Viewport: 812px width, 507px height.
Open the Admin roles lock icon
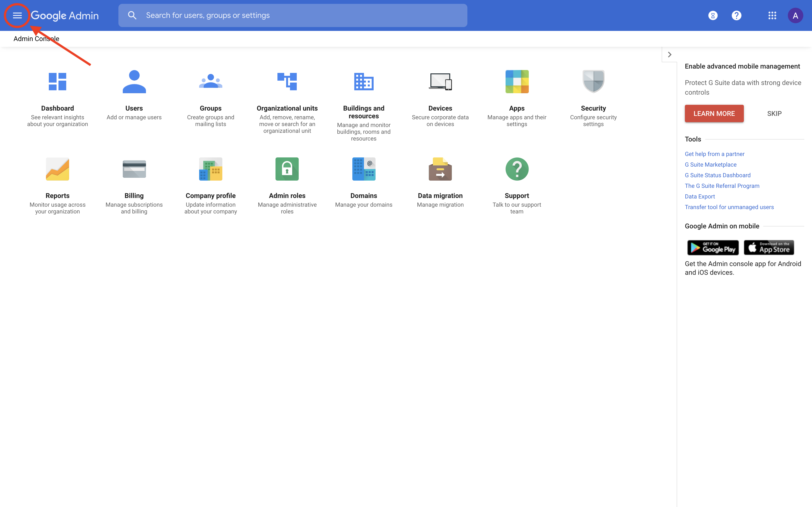[x=287, y=169]
